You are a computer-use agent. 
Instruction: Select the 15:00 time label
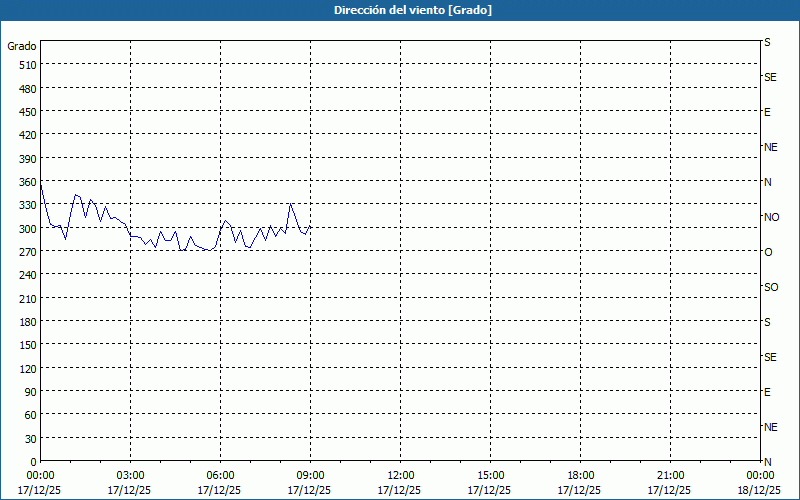pyautogui.click(x=490, y=475)
